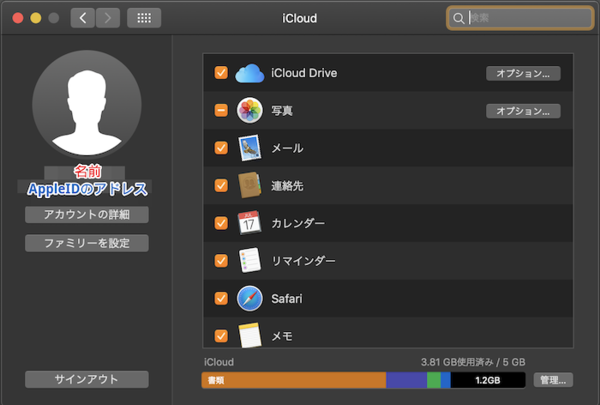Click the iCloud Drive cloud icon

tap(249, 73)
